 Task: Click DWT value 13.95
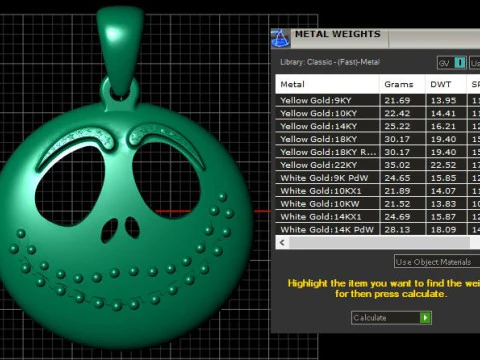pos(443,100)
